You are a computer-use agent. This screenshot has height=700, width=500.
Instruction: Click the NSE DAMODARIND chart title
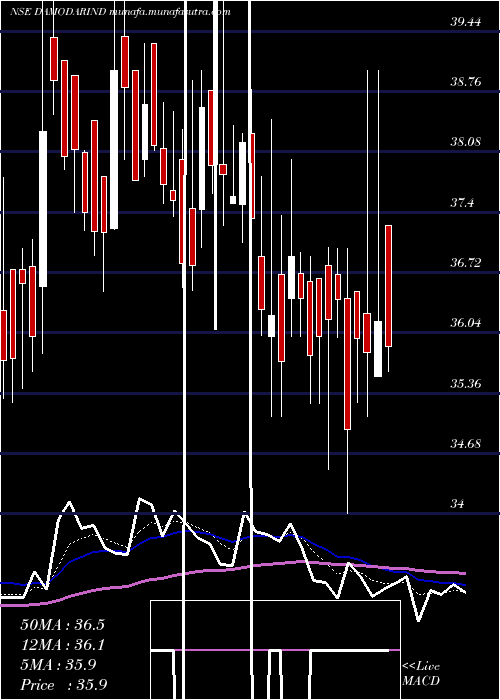click(x=120, y=12)
